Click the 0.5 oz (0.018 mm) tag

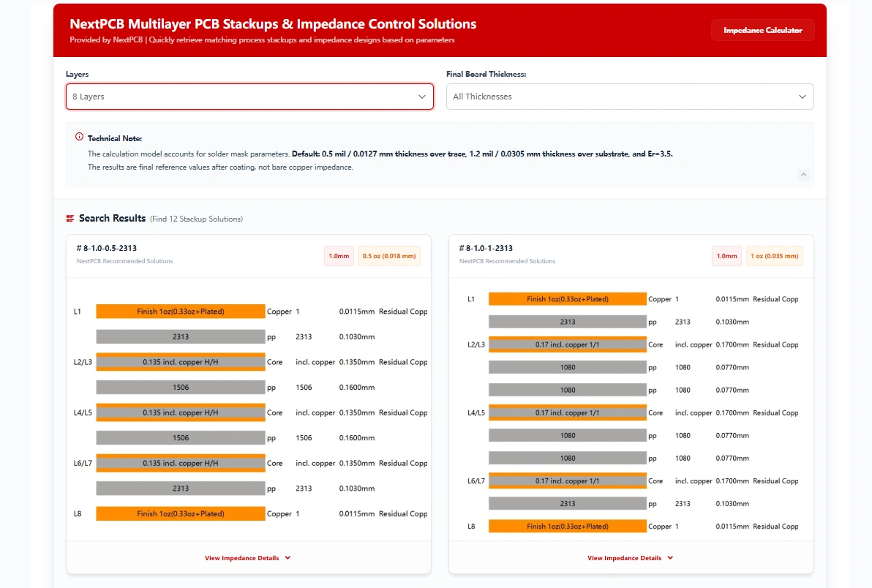389,256
